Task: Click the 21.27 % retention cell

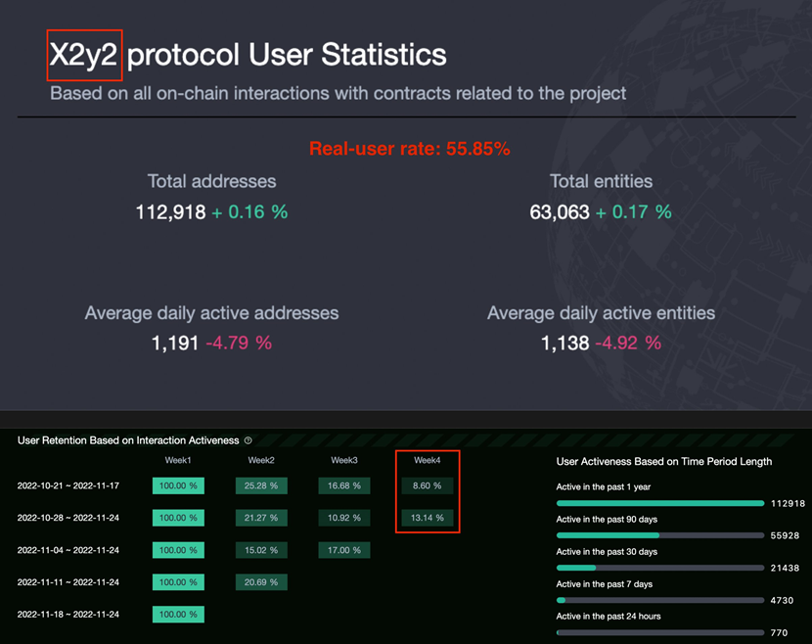Action: [x=261, y=518]
